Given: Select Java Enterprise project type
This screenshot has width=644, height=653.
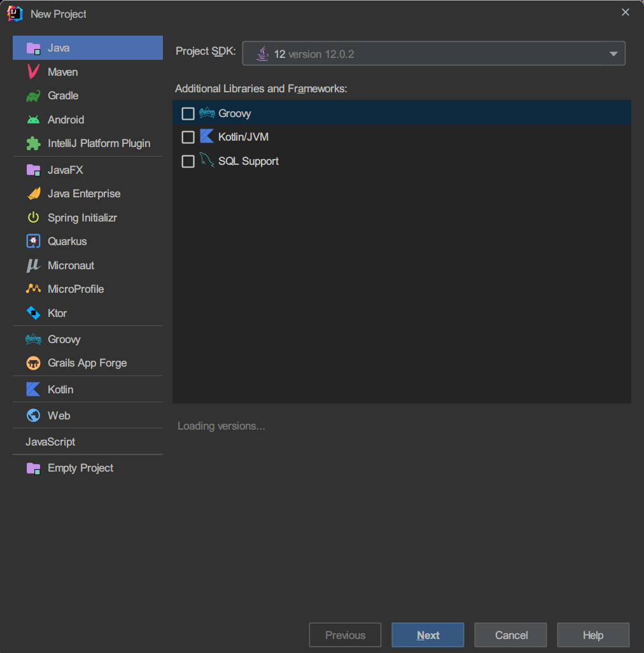Looking at the screenshot, I should click(x=88, y=193).
